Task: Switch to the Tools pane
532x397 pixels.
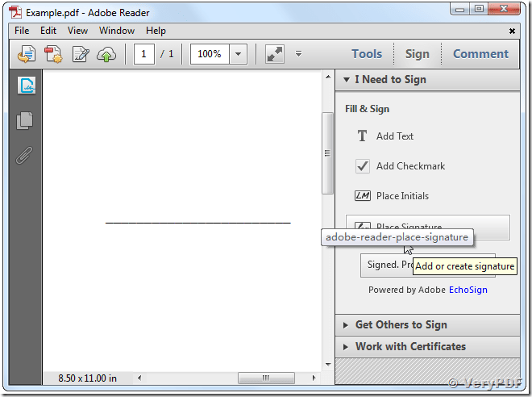Action: click(367, 54)
